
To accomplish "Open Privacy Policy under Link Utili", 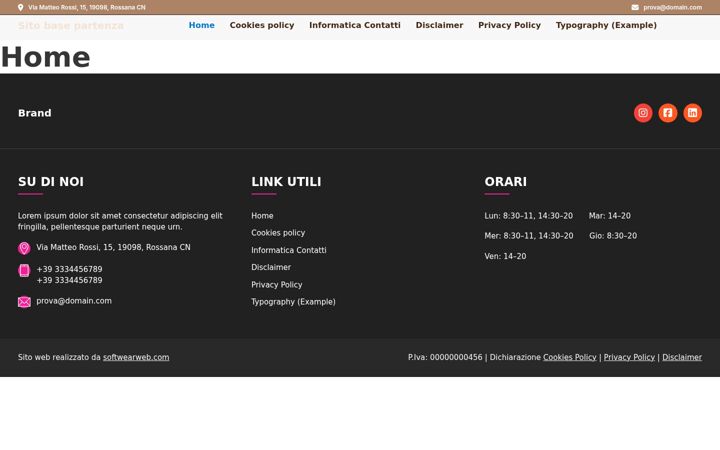I will (277, 285).
